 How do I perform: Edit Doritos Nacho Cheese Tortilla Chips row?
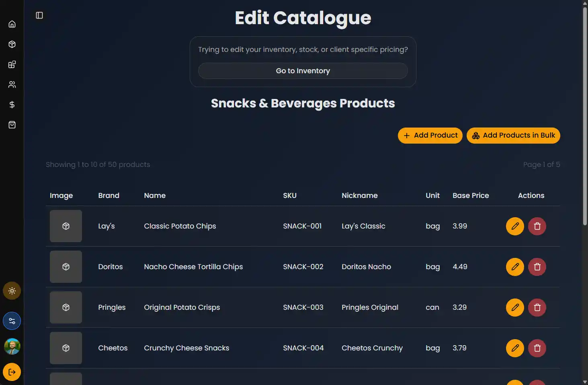coord(515,267)
